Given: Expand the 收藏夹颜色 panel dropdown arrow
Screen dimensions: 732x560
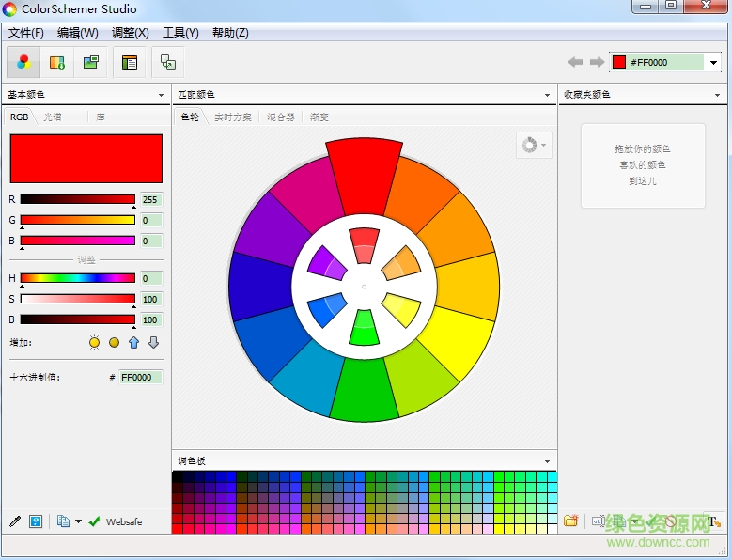Looking at the screenshot, I should coord(718,95).
